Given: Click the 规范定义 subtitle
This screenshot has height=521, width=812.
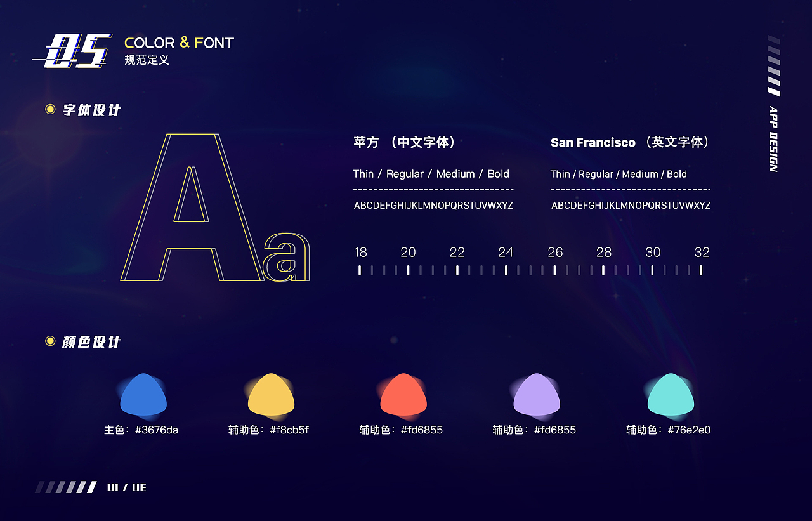Looking at the screenshot, I should [x=147, y=61].
